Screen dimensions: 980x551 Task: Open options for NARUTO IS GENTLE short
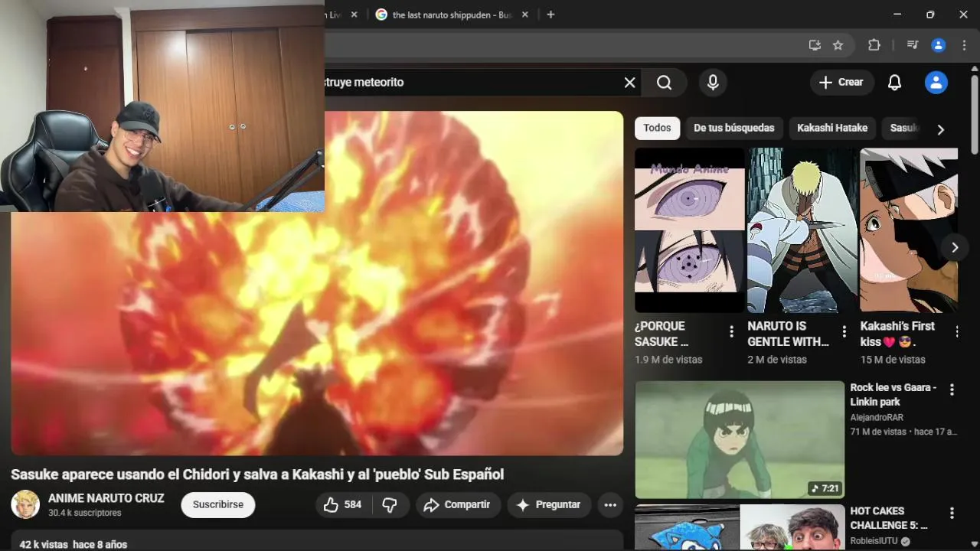click(844, 331)
